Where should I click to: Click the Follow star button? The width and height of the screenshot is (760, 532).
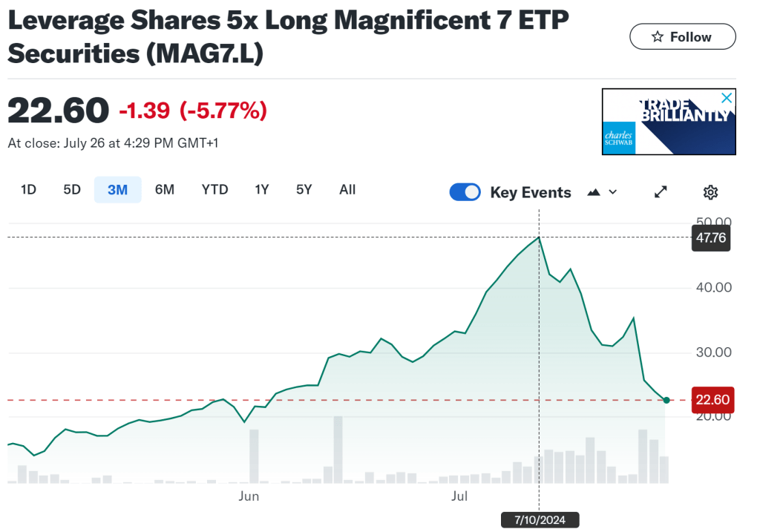pos(682,36)
